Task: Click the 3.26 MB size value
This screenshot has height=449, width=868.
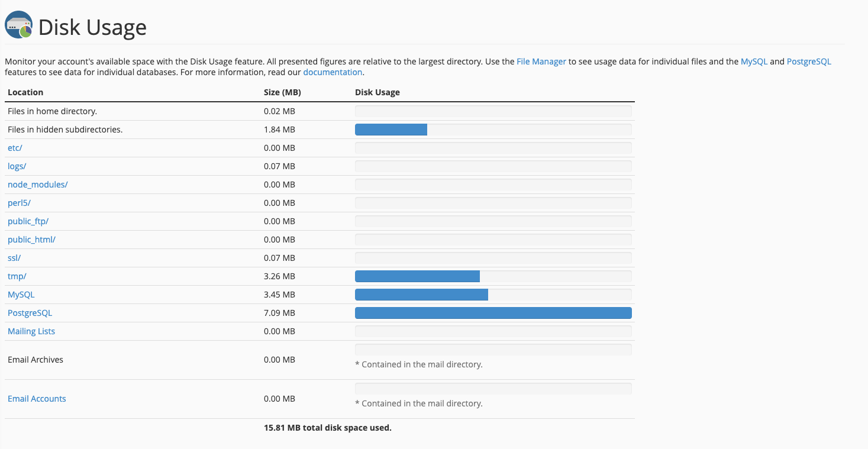Action: pos(279,276)
